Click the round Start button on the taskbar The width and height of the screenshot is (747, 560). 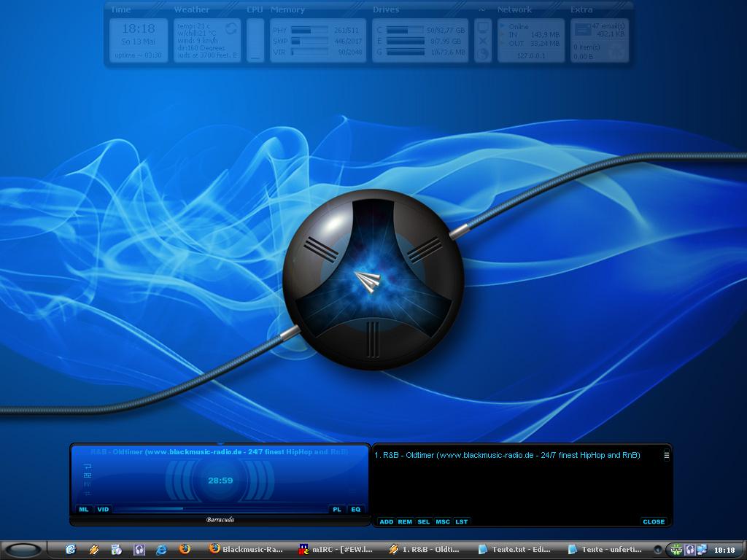(23, 550)
